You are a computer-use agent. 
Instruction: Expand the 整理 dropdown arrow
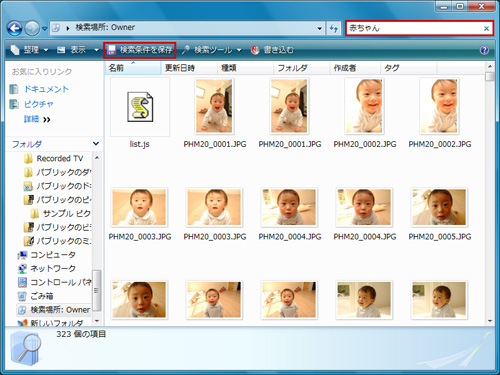[46, 50]
